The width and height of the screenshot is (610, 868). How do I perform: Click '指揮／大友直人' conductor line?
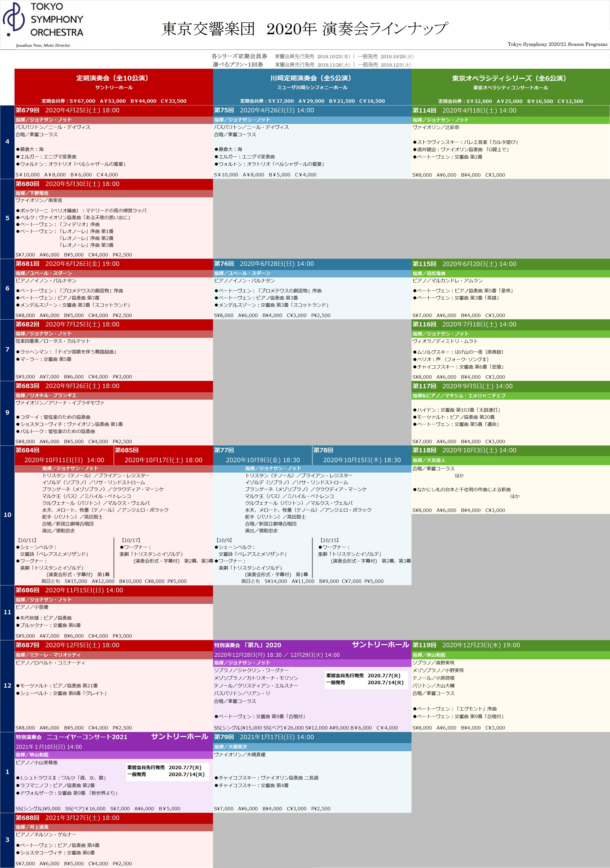511,460
